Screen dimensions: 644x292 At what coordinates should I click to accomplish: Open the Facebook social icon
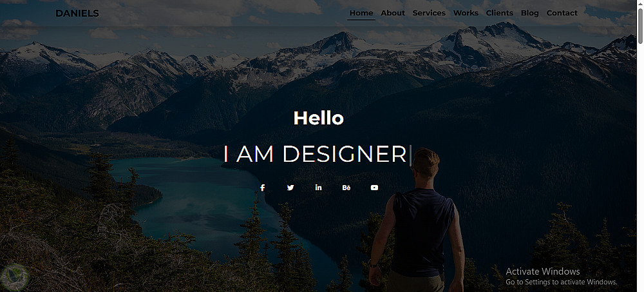tap(263, 188)
